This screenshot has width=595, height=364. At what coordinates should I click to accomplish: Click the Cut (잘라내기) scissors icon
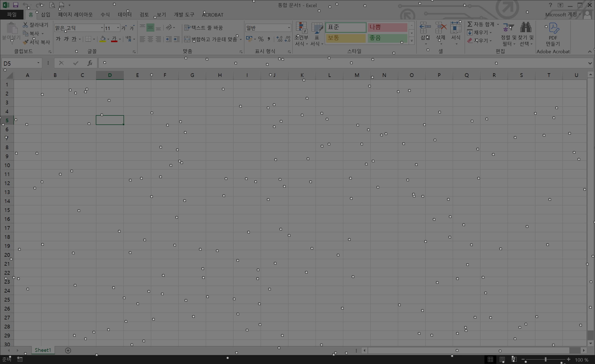[x=25, y=25]
